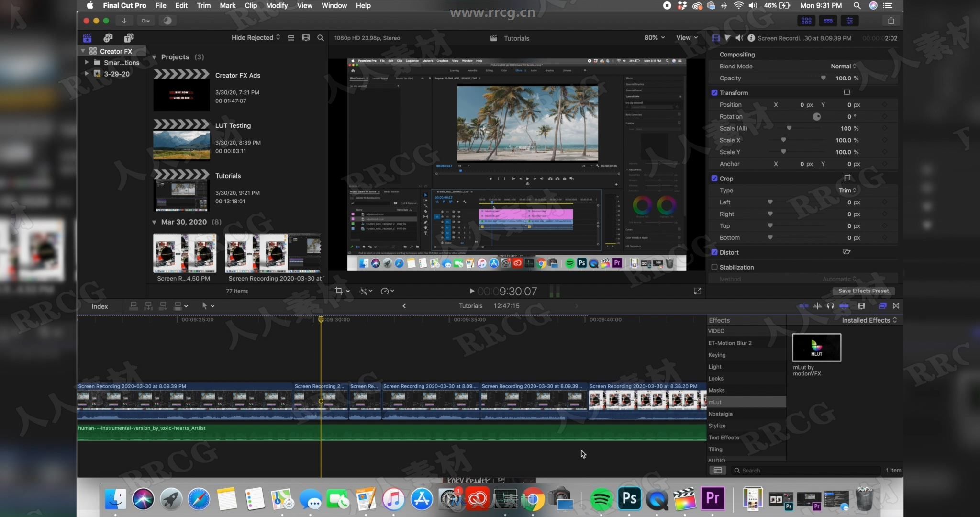Toggle the browser show/hide button
Viewport: 980px width, 517px height.
click(806, 21)
